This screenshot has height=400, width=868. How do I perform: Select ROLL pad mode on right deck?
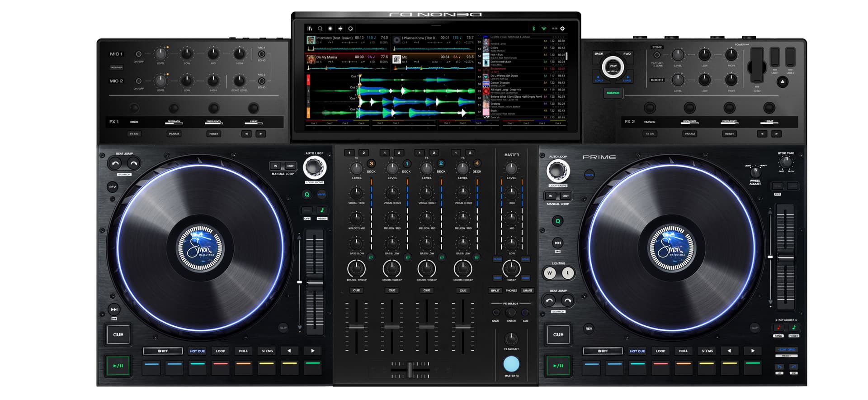pyautogui.click(x=684, y=351)
